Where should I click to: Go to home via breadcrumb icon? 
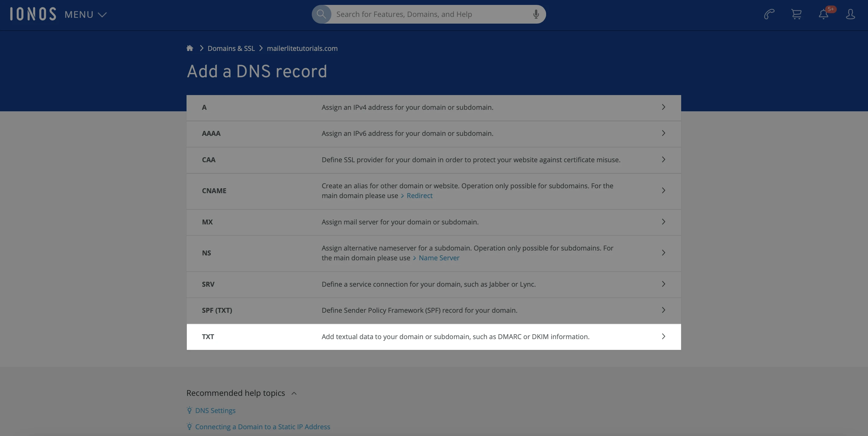click(x=190, y=48)
